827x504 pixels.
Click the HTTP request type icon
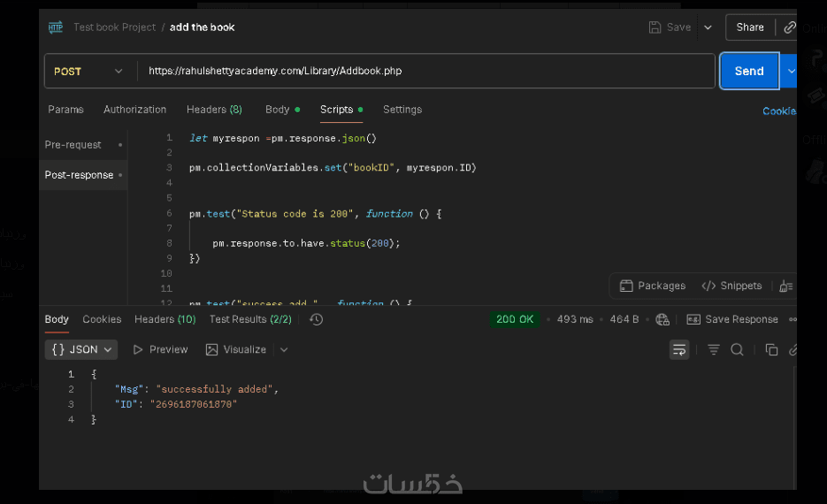click(x=56, y=27)
